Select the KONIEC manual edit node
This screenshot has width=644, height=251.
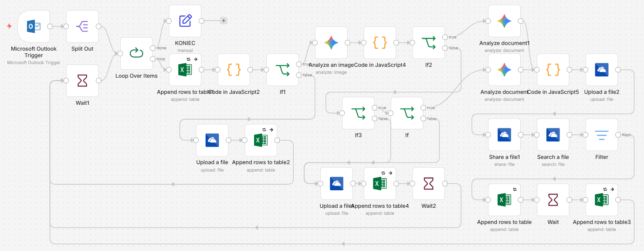tap(185, 21)
